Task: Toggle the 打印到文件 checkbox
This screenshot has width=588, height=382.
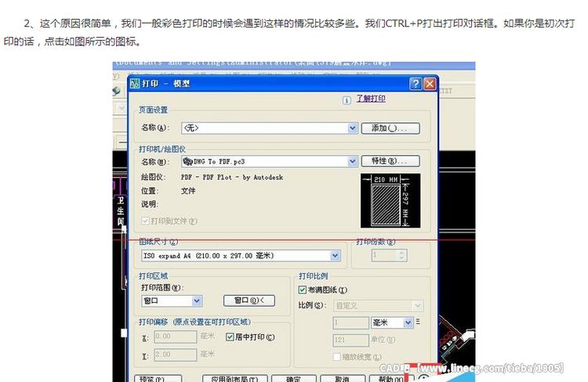Action: (x=145, y=221)
